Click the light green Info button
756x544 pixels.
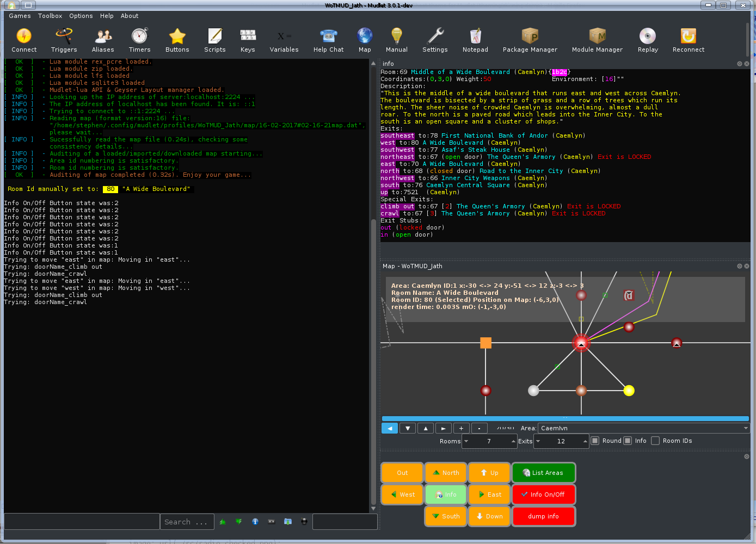point(446,494)
